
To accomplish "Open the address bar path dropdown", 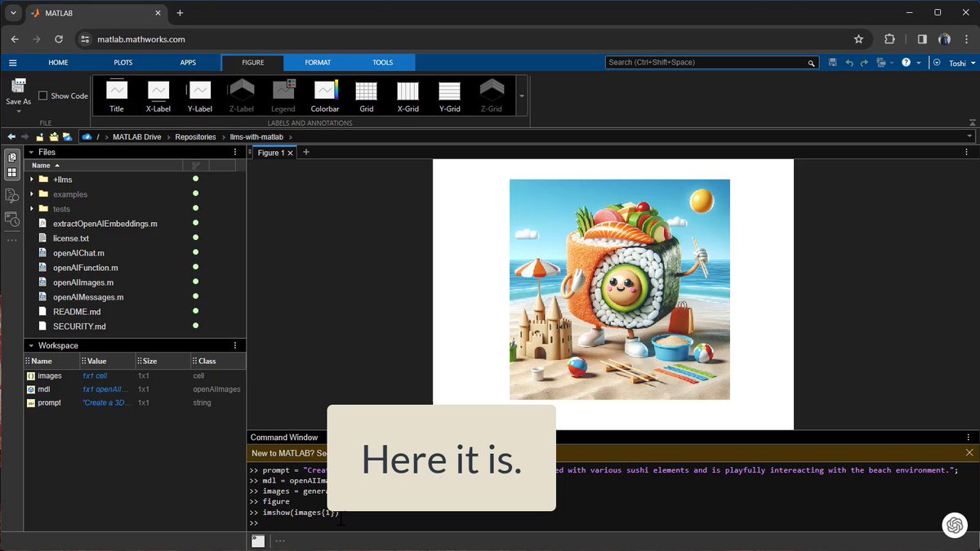I will pos(969,137).
